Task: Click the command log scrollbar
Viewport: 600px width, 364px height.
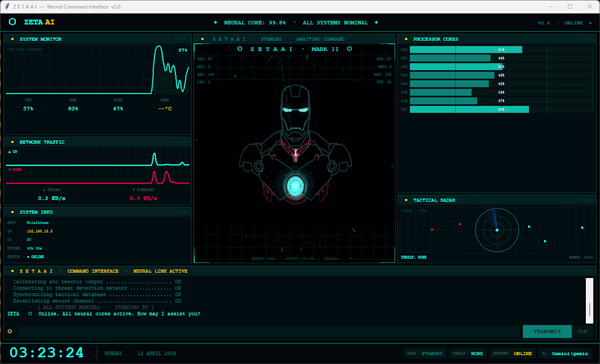Action: tap(589, 301)
